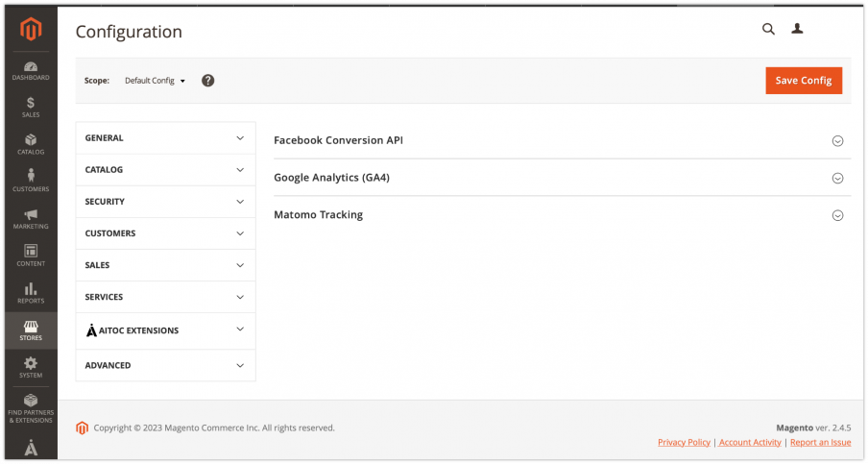Click the scope help question mark

(x=207, y=81)
